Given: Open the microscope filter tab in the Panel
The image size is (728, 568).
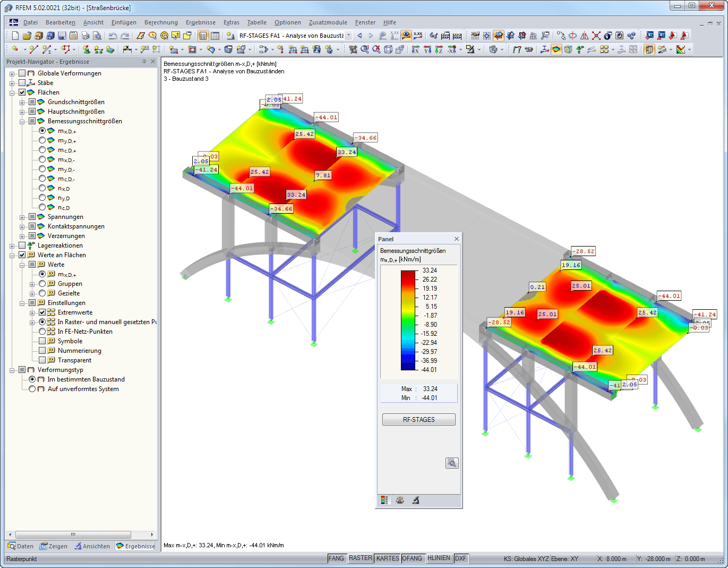Looking at the screenshot, I should [x=416, y=500].
